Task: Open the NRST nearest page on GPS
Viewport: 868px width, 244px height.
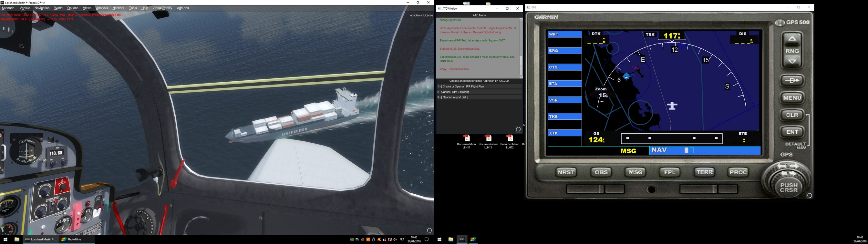Action: pyautogui.click(x=566, y=172)
